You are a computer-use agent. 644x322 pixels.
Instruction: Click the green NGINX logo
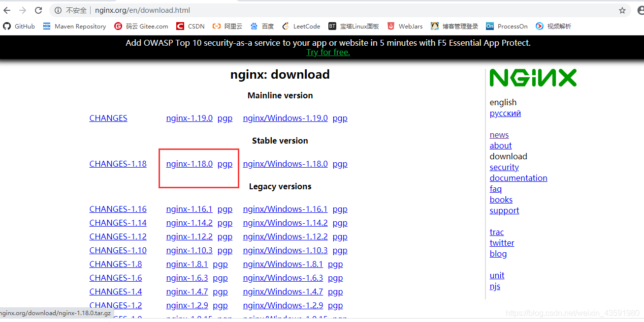pyautogui.click(x=533, y=78)
